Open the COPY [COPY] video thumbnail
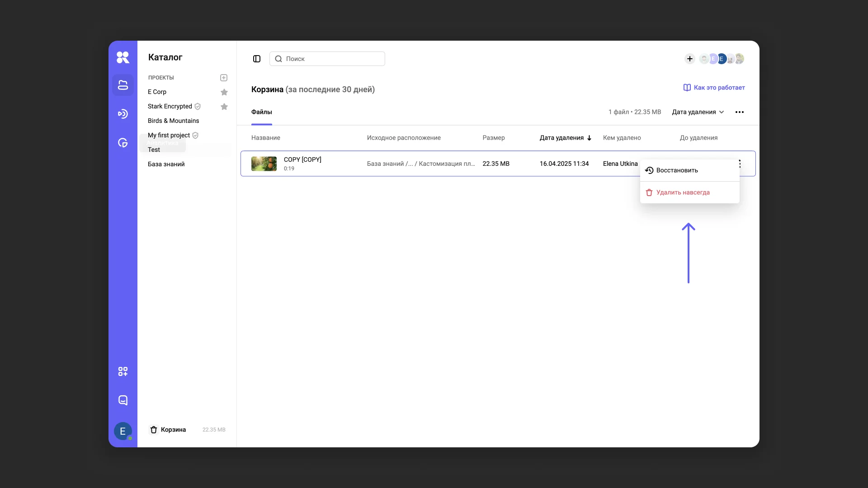 coord(264,164)
